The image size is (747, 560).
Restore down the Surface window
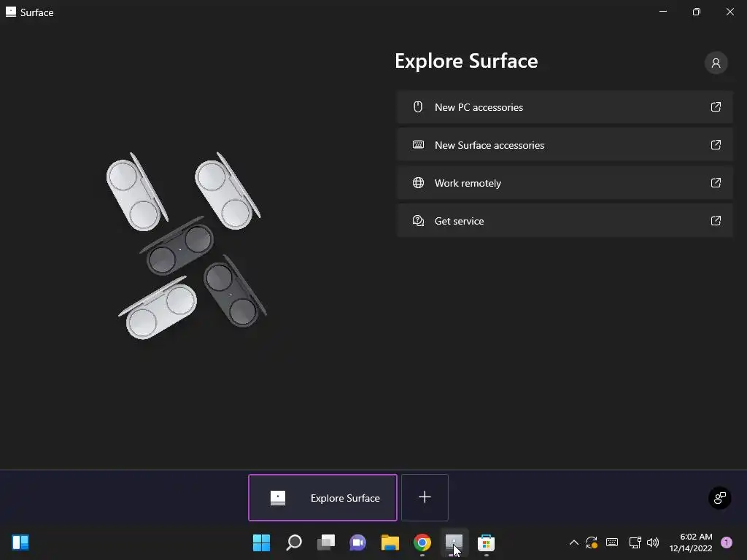pyautogui.click(x=696, y=12)
